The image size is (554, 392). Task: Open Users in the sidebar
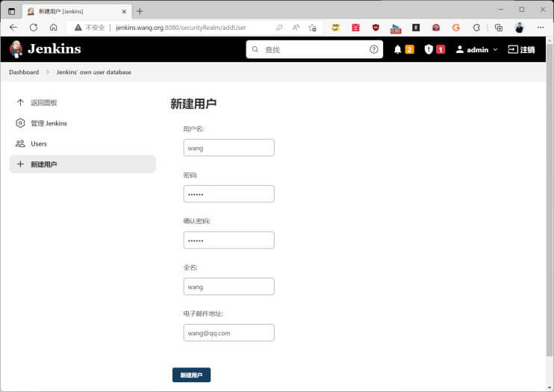click(39, 144)
